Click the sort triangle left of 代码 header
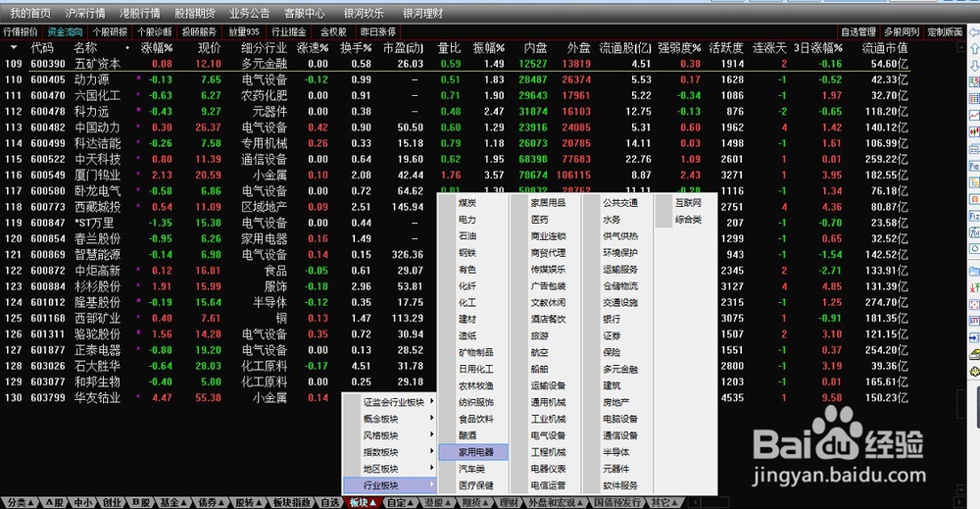This screenshot has width=980, height=509. [x=14, y=47]
